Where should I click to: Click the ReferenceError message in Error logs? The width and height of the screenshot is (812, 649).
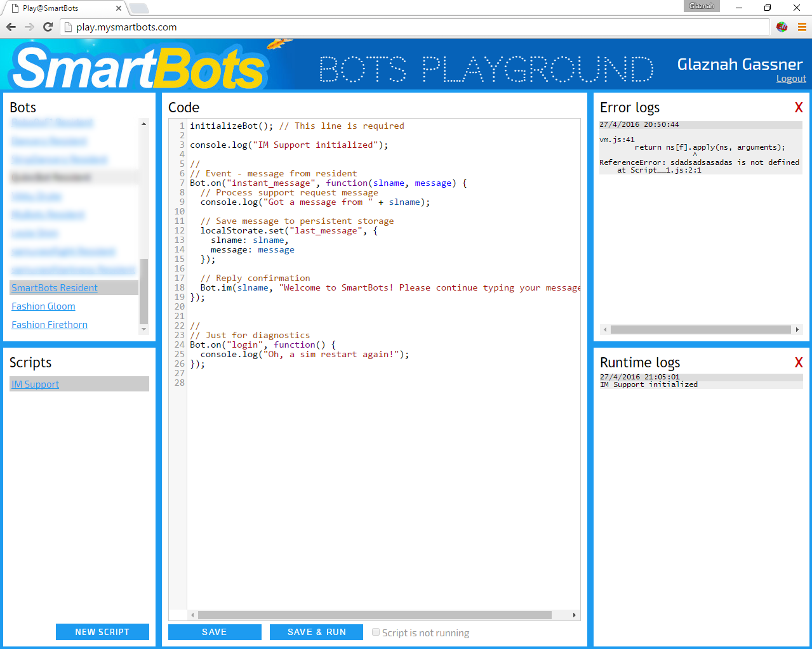point(699,162)
